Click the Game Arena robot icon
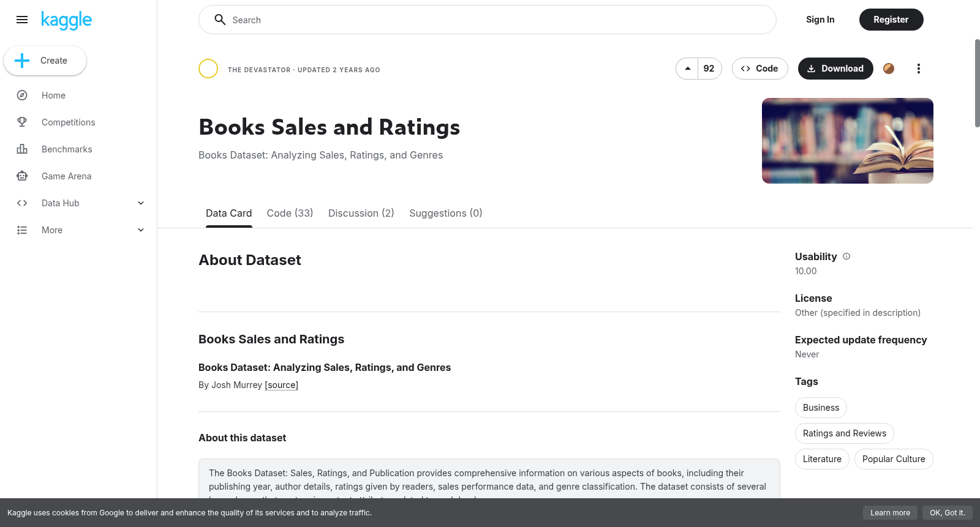This screenshot has height=527, width=980. [22, 176]
